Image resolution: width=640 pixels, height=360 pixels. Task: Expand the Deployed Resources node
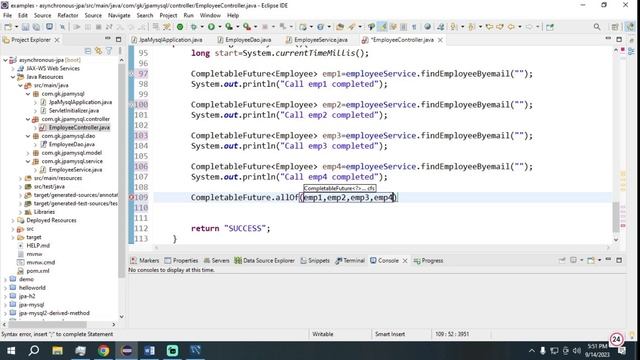pyautogui.click(x=13, y=220)
